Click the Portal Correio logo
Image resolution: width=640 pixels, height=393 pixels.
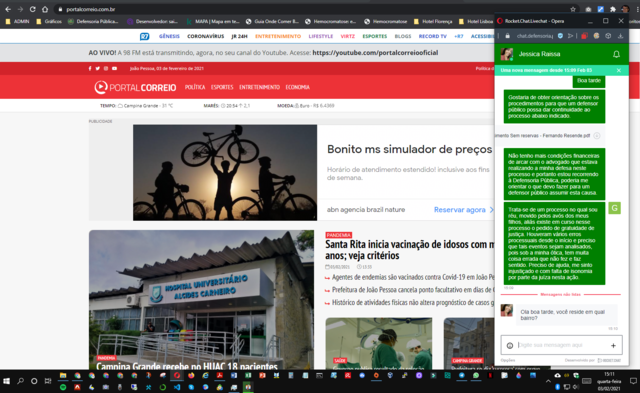[x=135, y=87]
